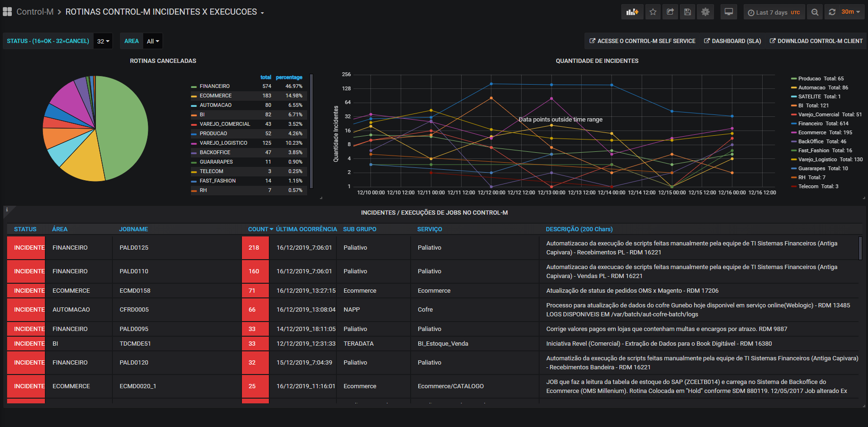Zoom out the time range
This screenshot has height=427, width=868.
815,12
